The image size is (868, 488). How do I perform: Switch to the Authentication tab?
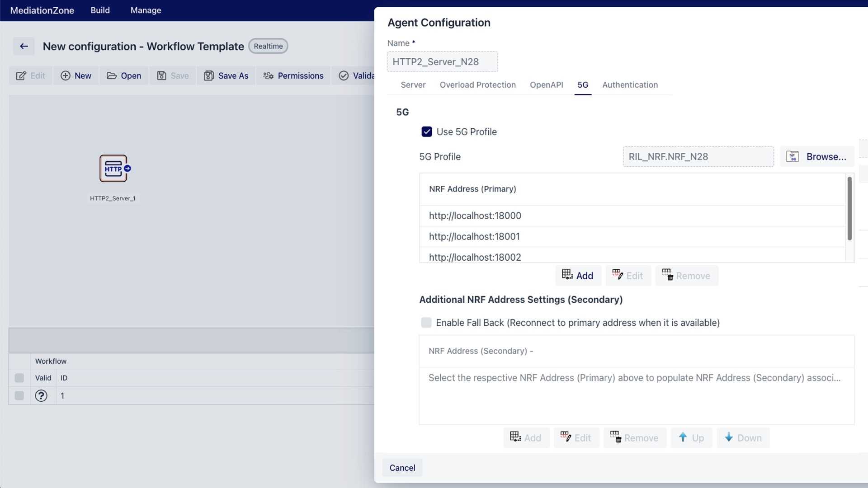pos(630,84)
